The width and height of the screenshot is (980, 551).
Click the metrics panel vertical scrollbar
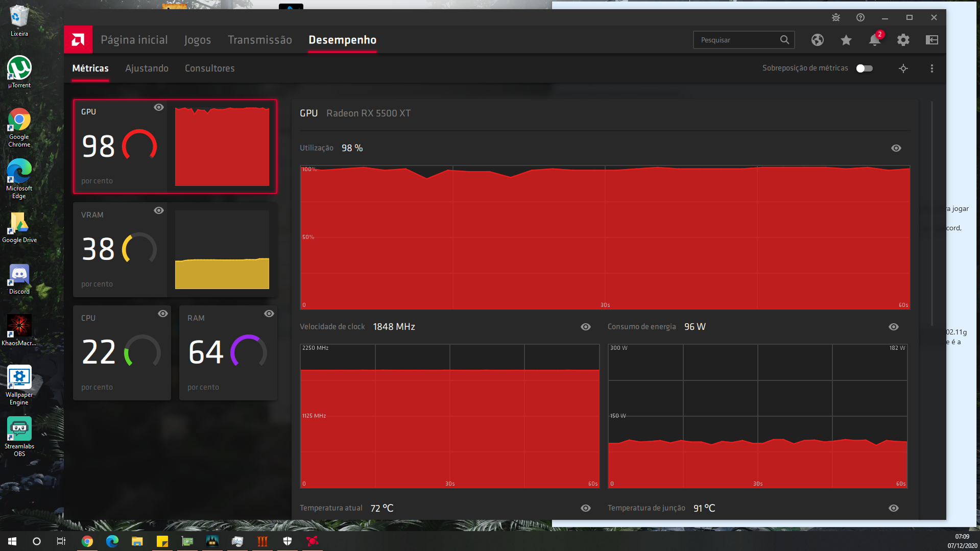coord(932,213)
